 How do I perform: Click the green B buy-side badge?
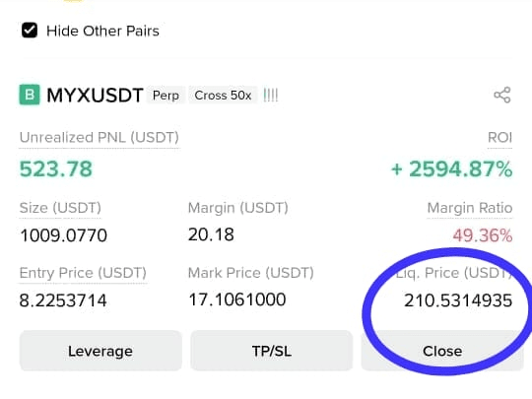click(x=30, y=95)
